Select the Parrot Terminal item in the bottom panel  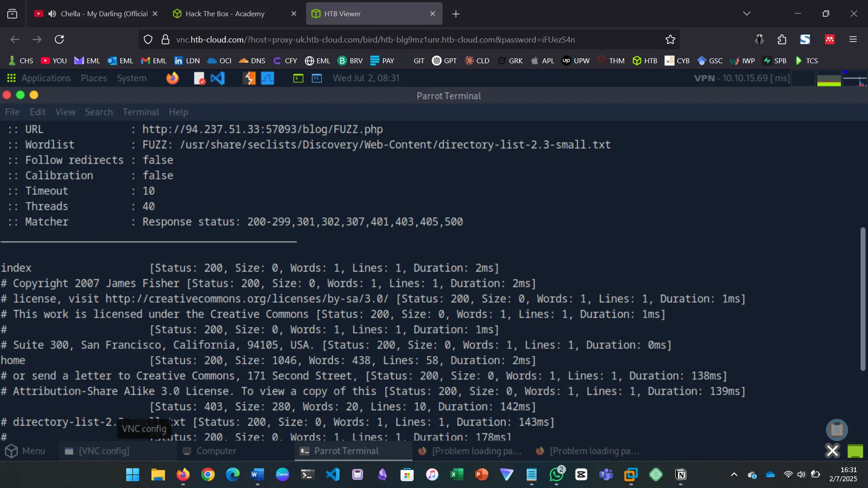click(346, 450)
